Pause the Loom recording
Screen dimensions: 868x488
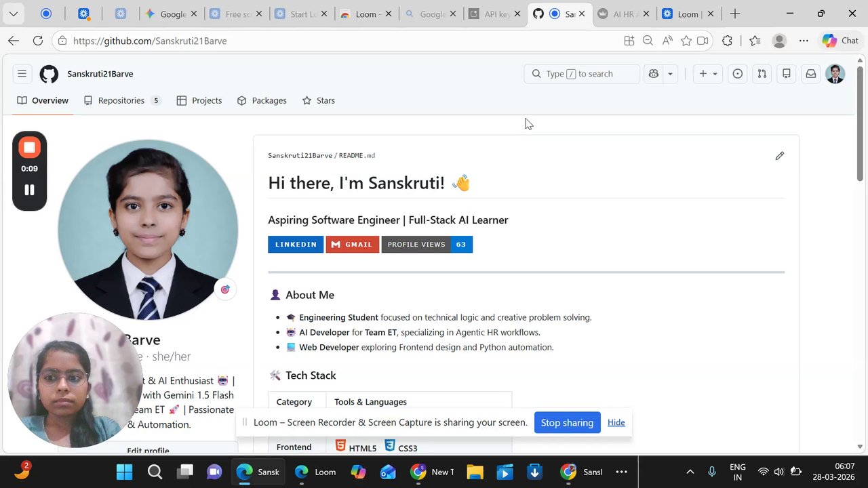[x=29, y=190]
